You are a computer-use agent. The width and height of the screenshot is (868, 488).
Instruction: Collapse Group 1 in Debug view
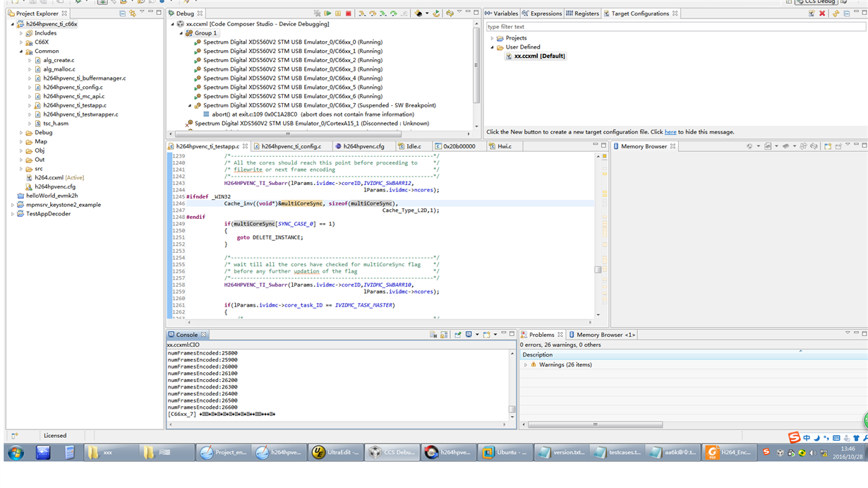pos(181,33)
